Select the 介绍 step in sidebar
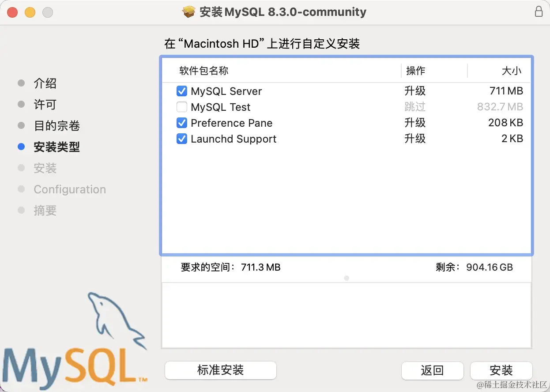The height and width of the screenshot is (392, 550). coord(45,83)
